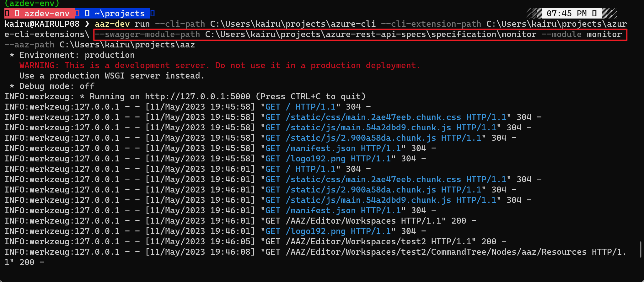
Task: Click the 'Environment: production' line
Action: tap(72, 55)
